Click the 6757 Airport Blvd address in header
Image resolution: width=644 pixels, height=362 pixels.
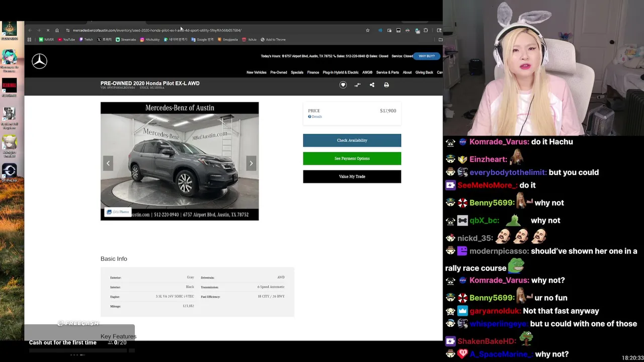click(308, 56)
